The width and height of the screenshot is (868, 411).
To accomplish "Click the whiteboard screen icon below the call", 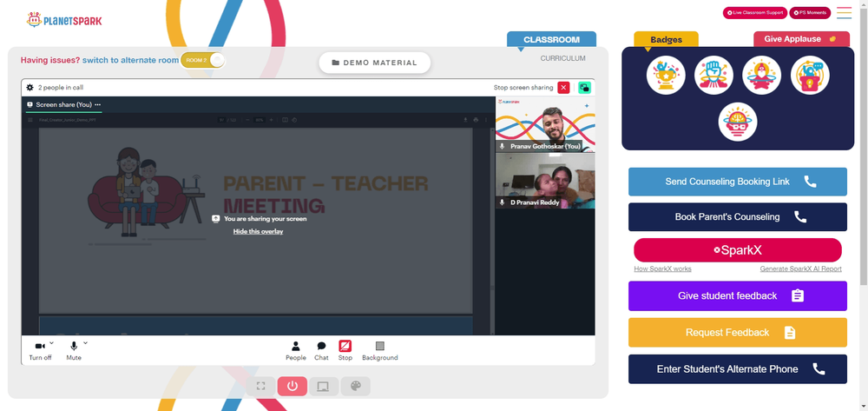I will pos(323,386).
